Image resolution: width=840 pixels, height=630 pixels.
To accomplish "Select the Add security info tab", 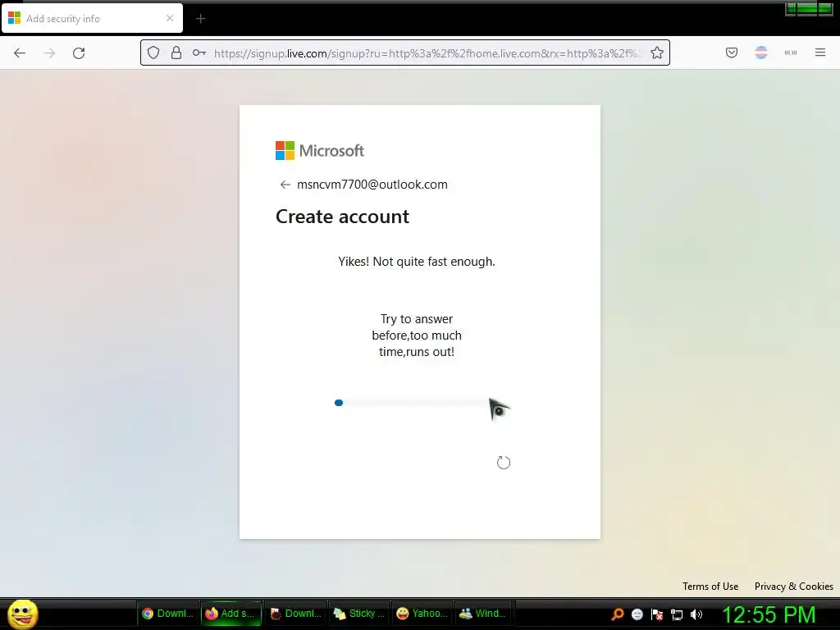I will coord(92,18).
